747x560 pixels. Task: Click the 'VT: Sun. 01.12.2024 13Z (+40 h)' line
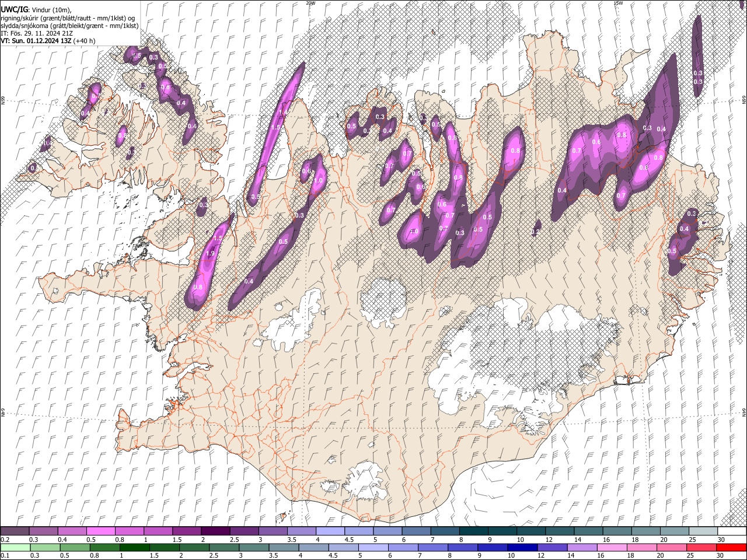[48, 41]
